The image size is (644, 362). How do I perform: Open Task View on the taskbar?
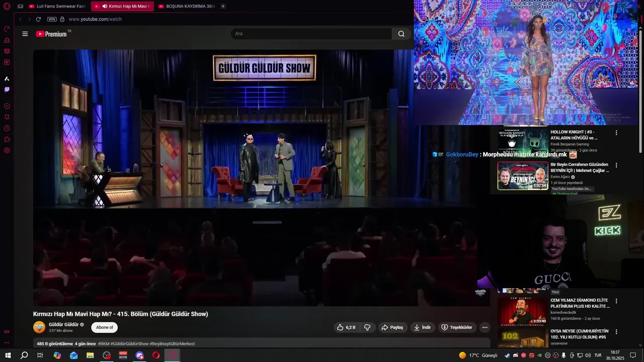40,355
